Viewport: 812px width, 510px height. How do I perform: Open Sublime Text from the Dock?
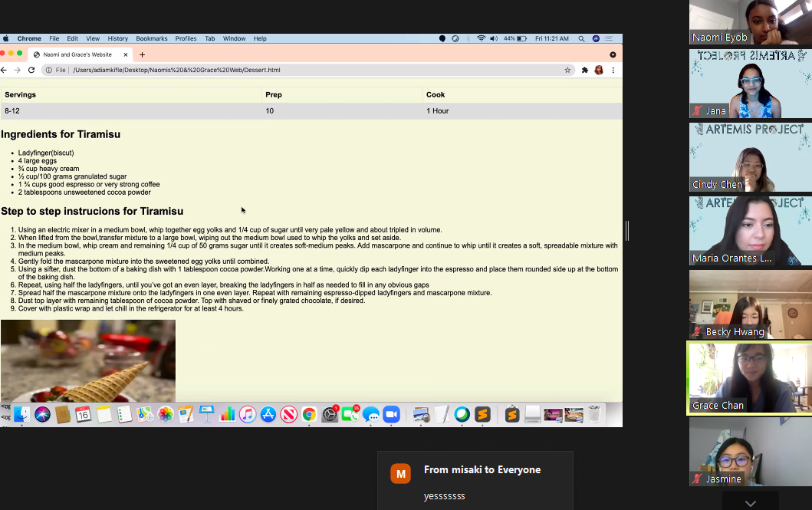(482, 414)
